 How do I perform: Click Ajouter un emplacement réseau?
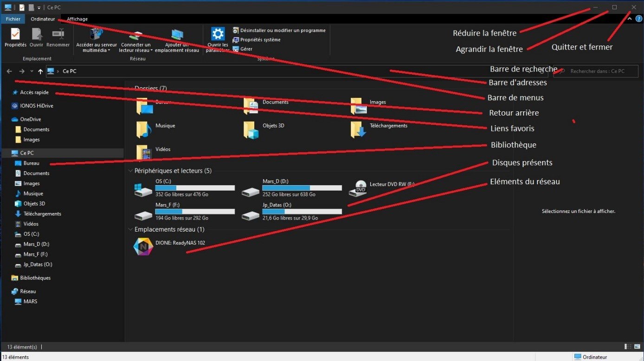[x=177, y=40]
